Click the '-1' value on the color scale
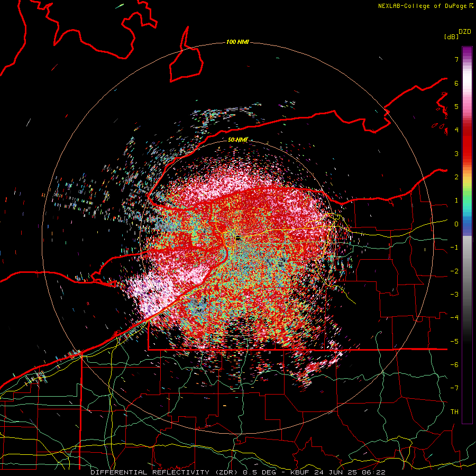The height and width of the screenshot is (476, 476). tap(454, 248)
